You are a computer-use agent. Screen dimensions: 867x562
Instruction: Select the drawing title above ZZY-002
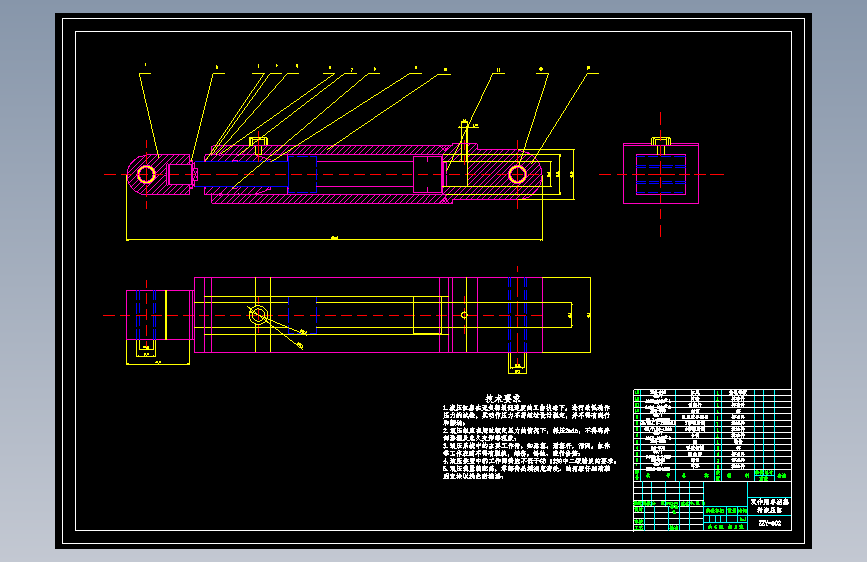tap(770, 506)
